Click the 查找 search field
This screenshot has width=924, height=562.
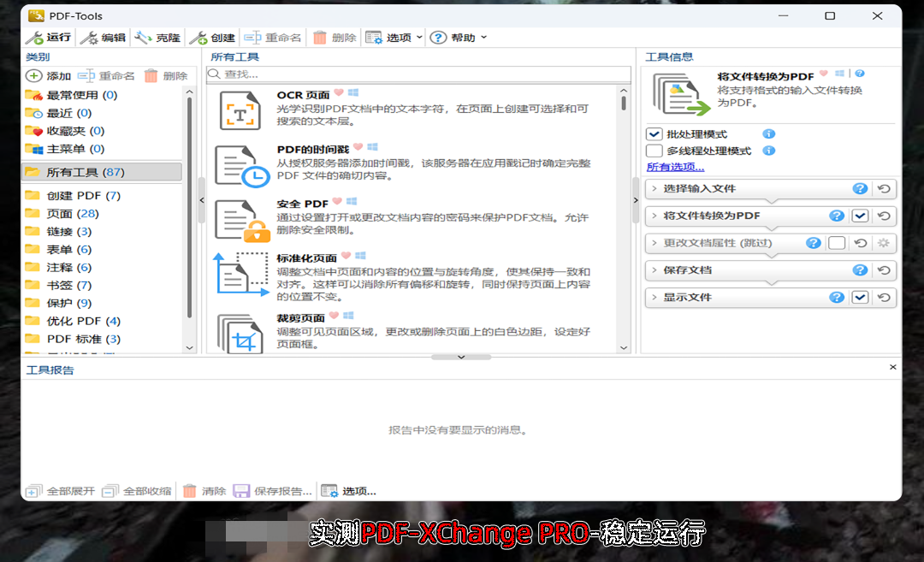(418, 74)
